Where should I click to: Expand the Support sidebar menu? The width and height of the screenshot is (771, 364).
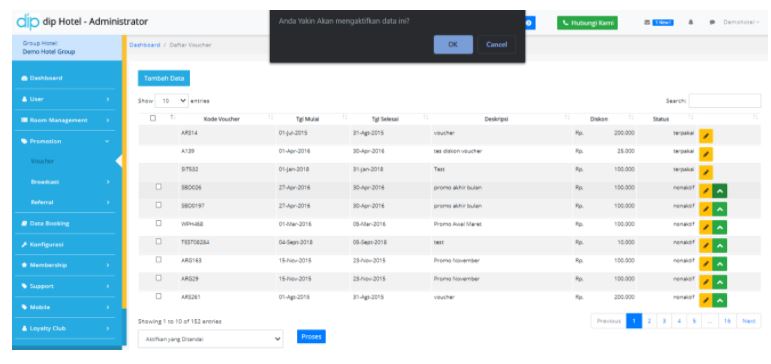tap(67, 286)
